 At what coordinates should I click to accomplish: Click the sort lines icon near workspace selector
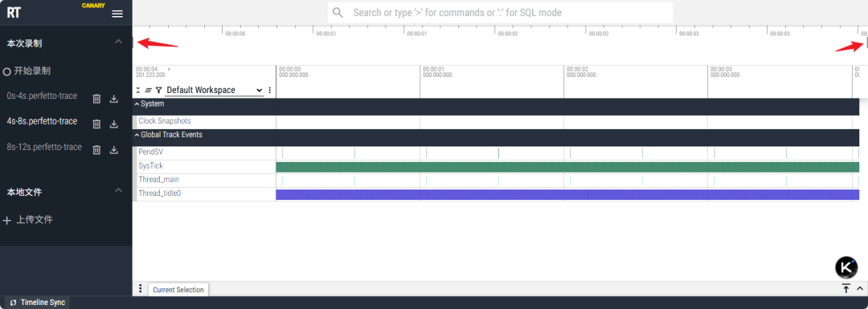coord(149,90)
